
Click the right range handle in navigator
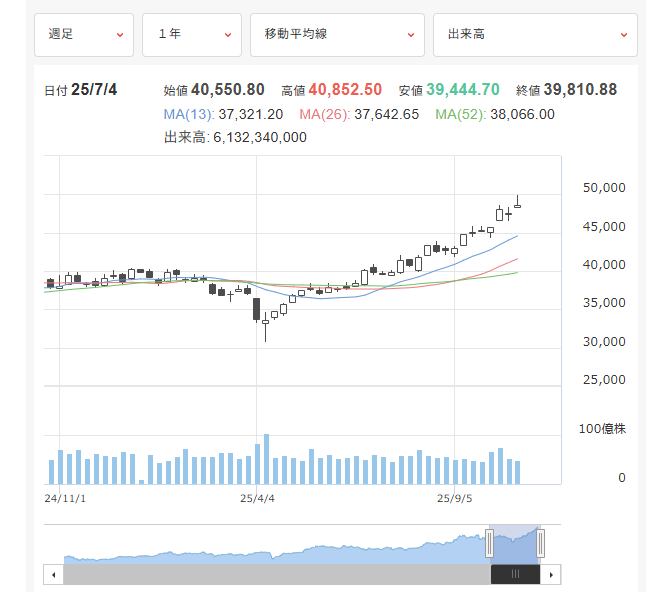click(x=541, y=543)
